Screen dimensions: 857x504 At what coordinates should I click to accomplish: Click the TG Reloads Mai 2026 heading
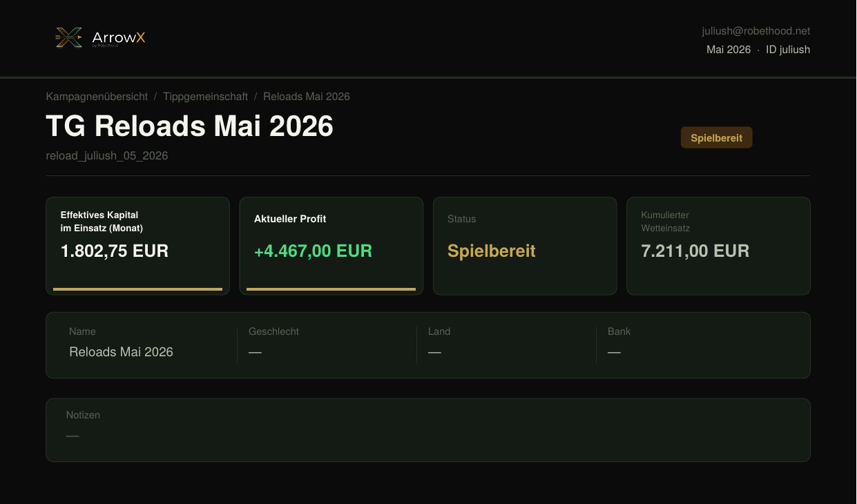(x=190, y=127)
